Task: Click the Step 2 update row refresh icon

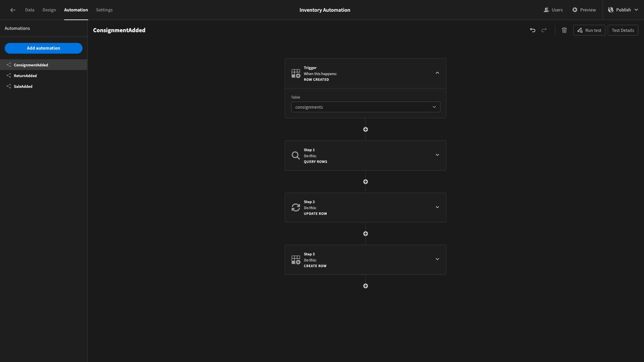Action: click(x=296, y=207)
